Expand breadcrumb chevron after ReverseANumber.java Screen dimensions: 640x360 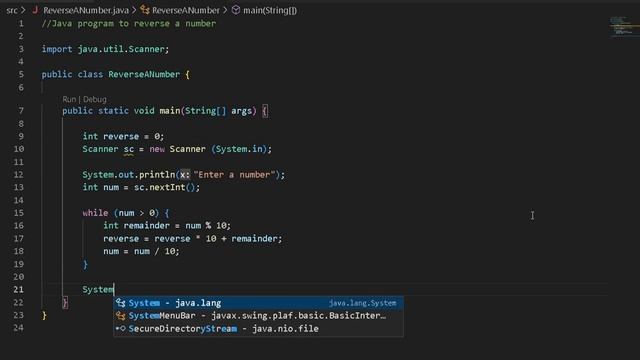pos(134,10)
